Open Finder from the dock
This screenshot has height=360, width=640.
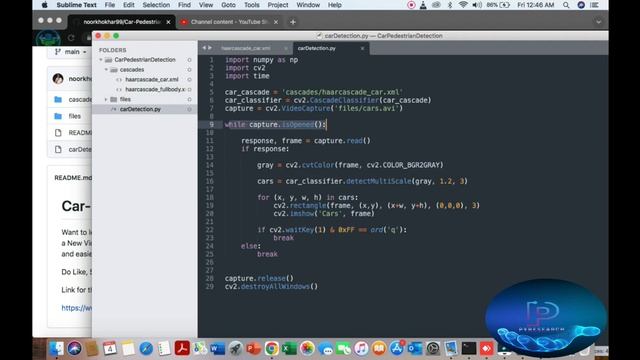(x=56, y=348)
